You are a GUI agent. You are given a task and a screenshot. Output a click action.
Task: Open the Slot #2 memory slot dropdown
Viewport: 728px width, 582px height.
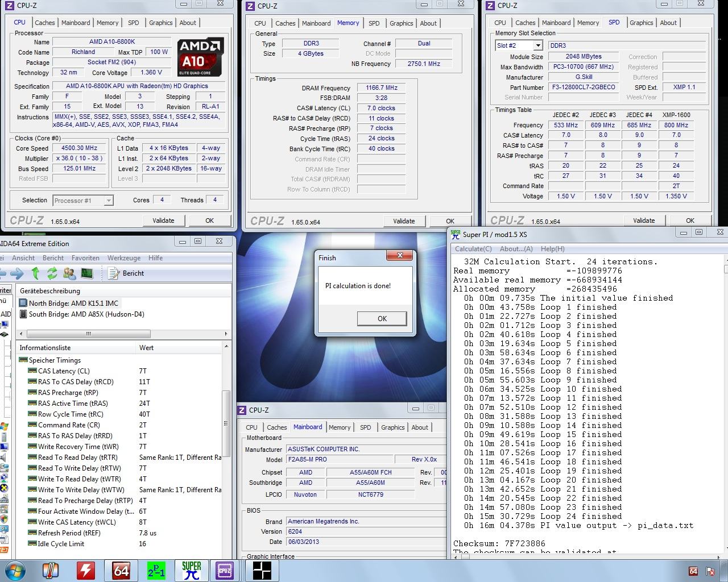click(518, 45)
